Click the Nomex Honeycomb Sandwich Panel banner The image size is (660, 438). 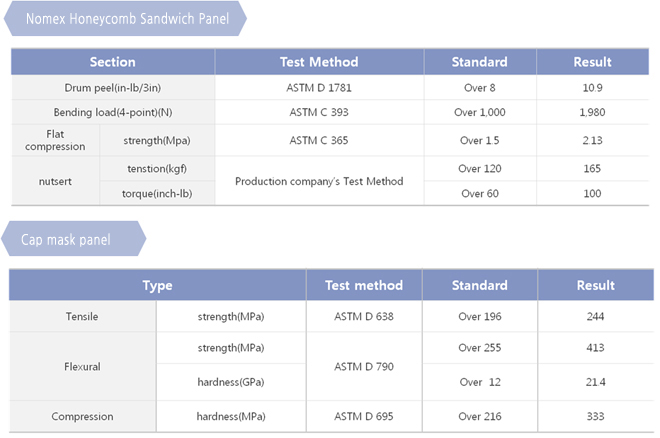click(125, 19)
